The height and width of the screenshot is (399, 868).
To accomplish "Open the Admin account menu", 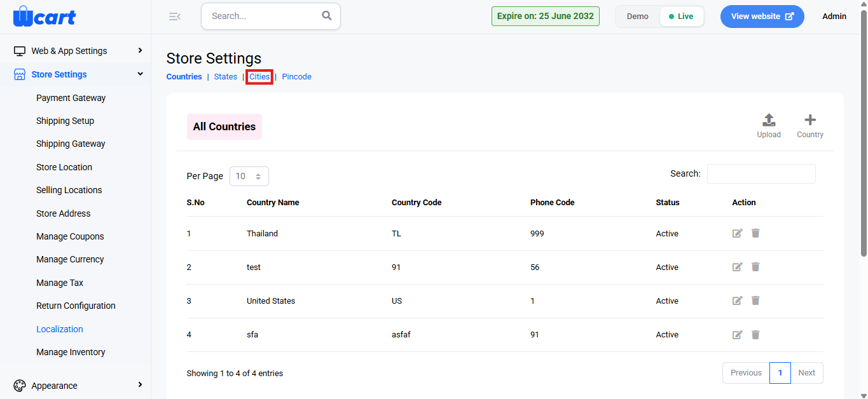I will 834,17.
